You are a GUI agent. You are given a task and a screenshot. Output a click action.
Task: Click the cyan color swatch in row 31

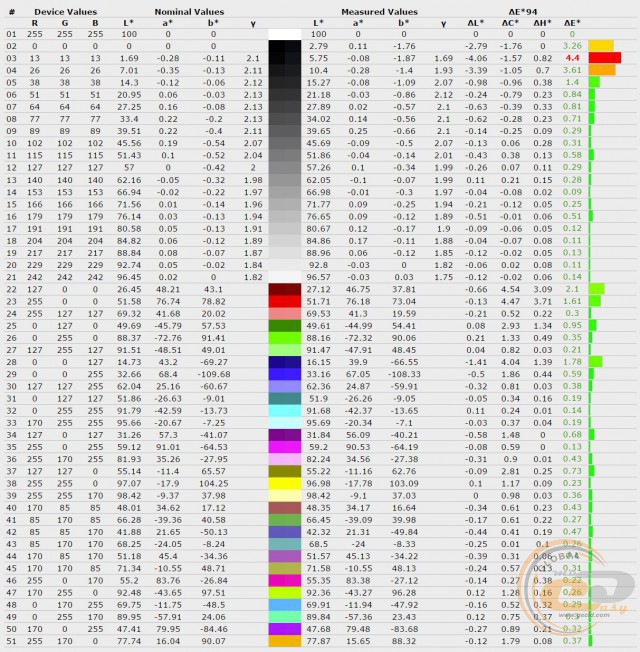pos(285,397)
